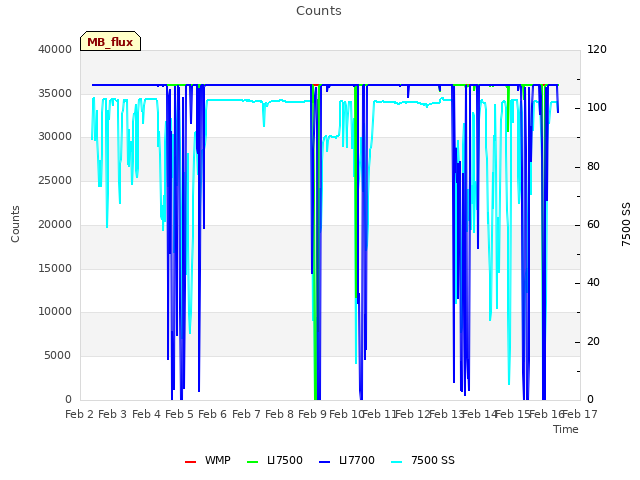Click the 'Feb 8' x-axis tick label
This screenshot has height=480, width=640.
[x=280, y=414]
